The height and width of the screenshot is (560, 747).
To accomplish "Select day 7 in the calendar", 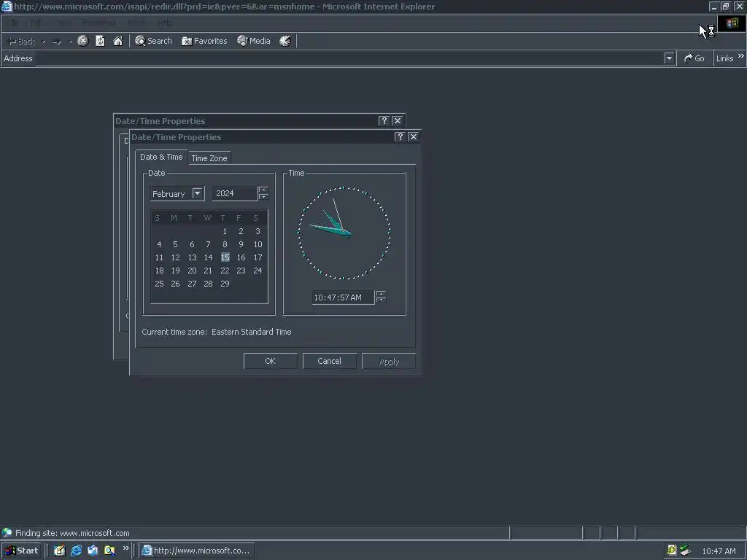I will [x=208, y=244].
